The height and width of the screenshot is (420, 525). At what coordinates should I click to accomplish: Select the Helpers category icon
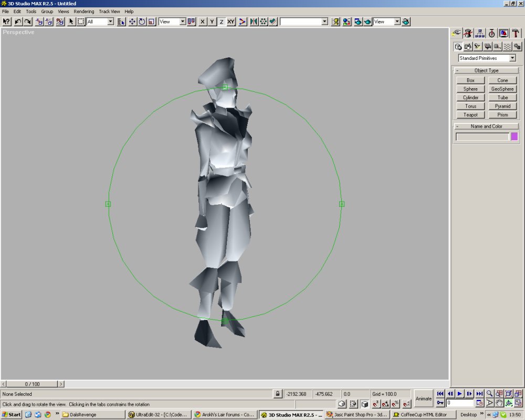[497, 47]
